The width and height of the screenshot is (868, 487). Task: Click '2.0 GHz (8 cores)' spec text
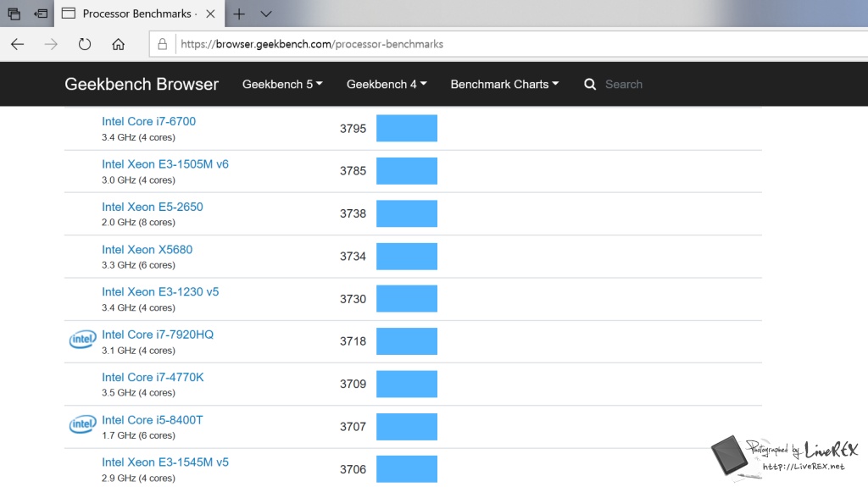[138, 222]
